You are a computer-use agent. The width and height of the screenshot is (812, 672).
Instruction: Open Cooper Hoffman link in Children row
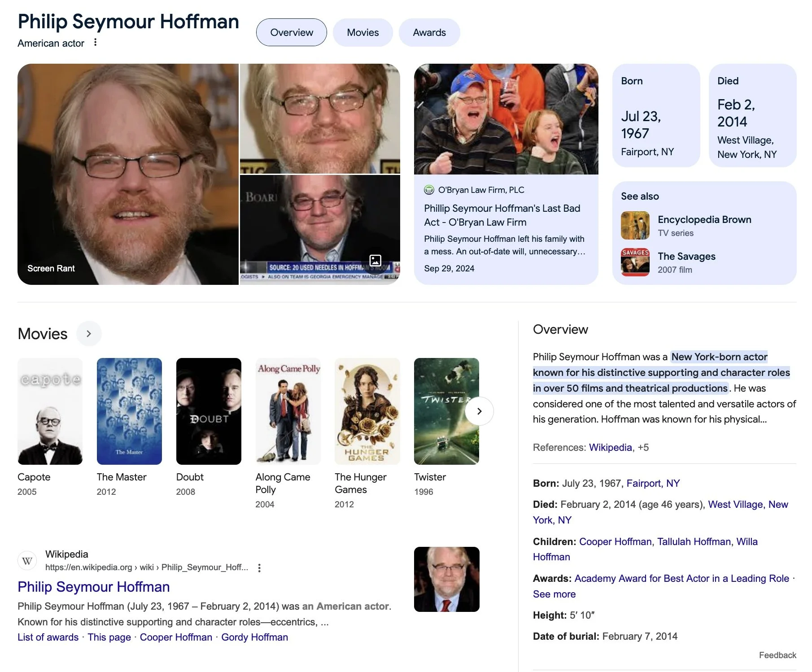(x=615, y=541)
